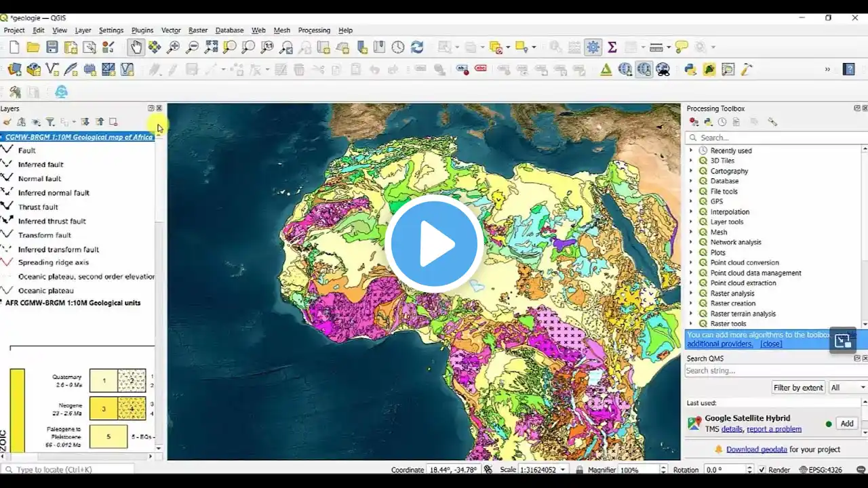Select the Pan Map hand tool
The width and height of the screenshot is (868, 488).
click(x=136, y=47)
